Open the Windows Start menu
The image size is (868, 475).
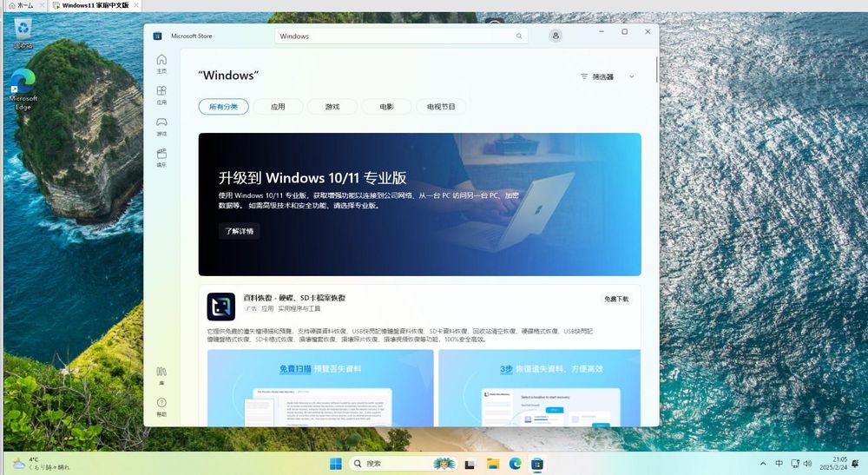pos(335,464)
